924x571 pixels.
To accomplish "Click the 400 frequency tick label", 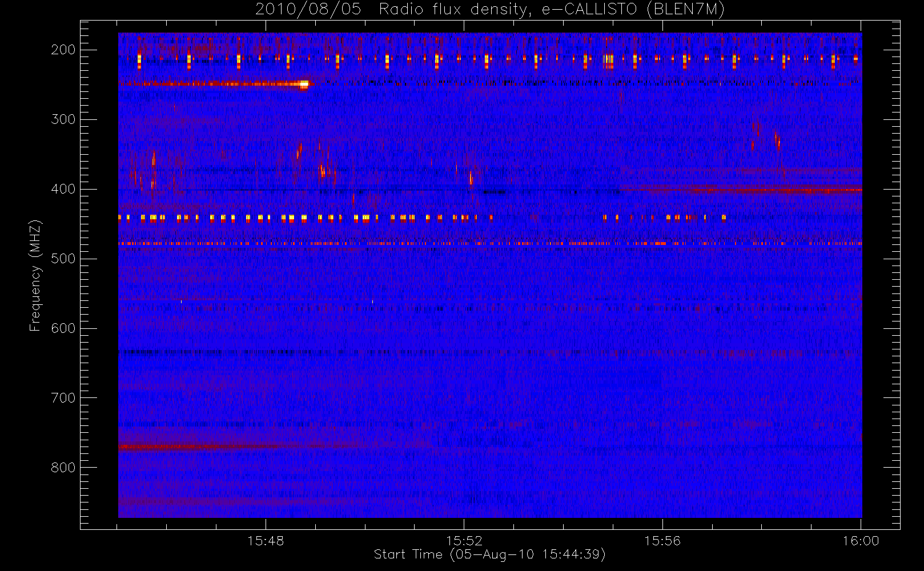I will 63,189.
